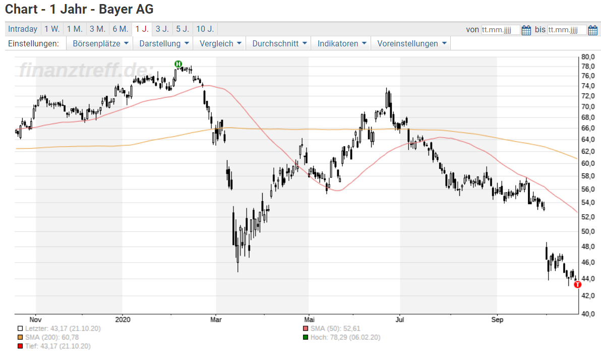Screen dimensions: 601x364
Task: Click the 'Einstellungen:' label
Action: coord(33,44)
